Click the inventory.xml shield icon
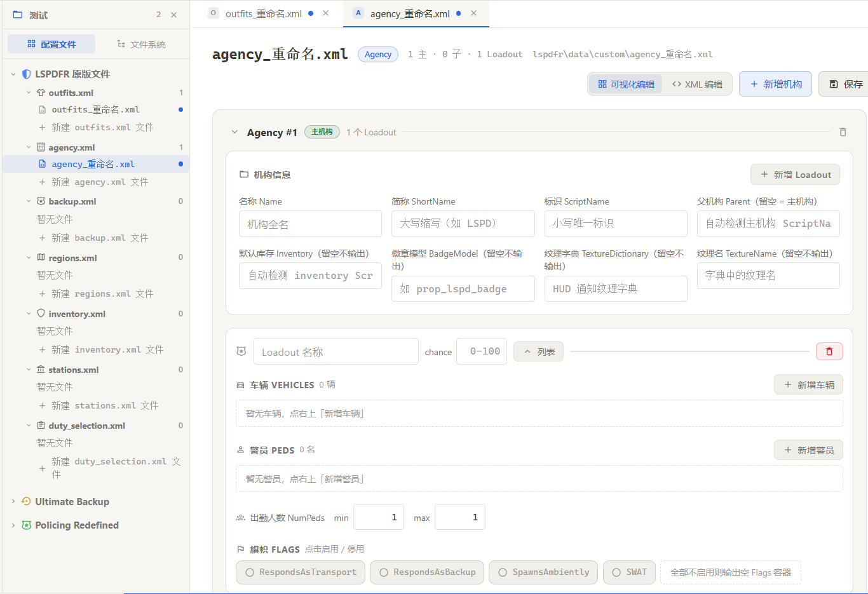Viewport: 868px width, 594px height. pyautogui.click(x=41, y=313)
